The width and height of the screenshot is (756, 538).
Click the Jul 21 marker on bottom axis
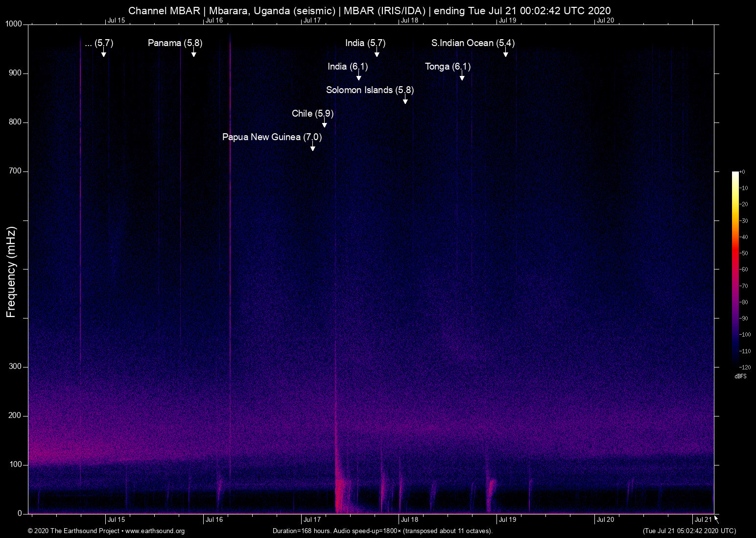coord(703,520)
